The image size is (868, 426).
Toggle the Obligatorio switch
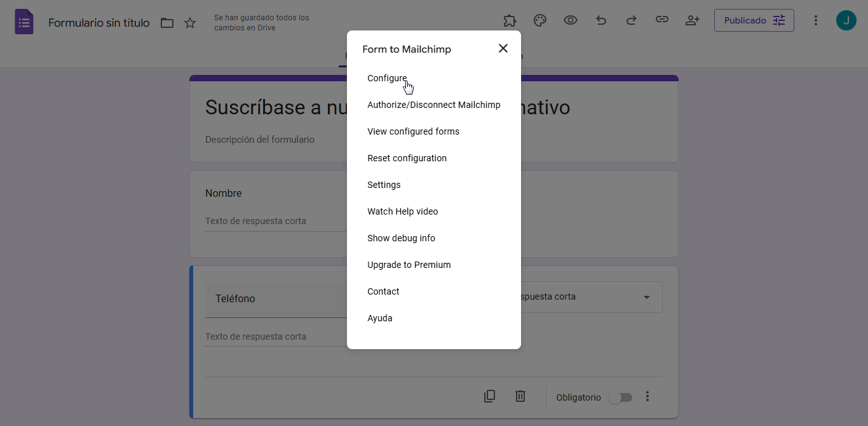[x=620, y=397]
